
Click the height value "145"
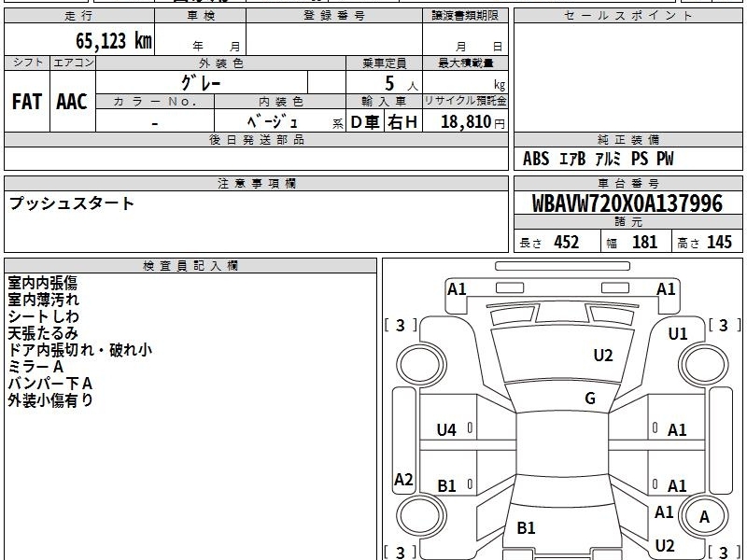tap(719, 243)
